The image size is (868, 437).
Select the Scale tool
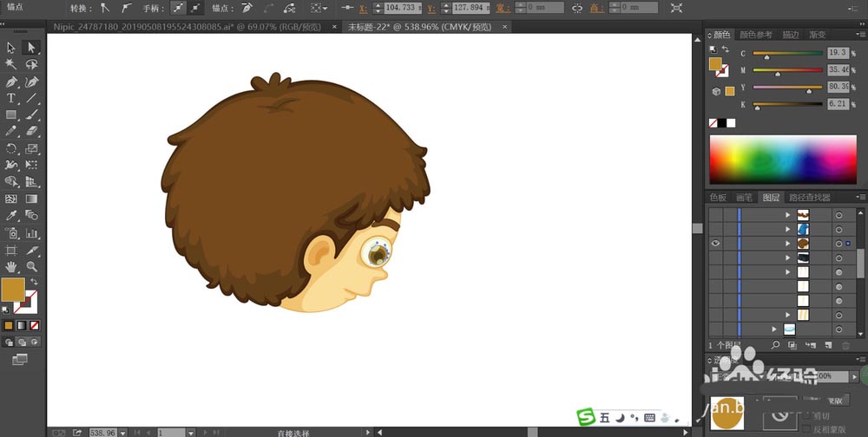pyautogui.click(x=31, y=148)
